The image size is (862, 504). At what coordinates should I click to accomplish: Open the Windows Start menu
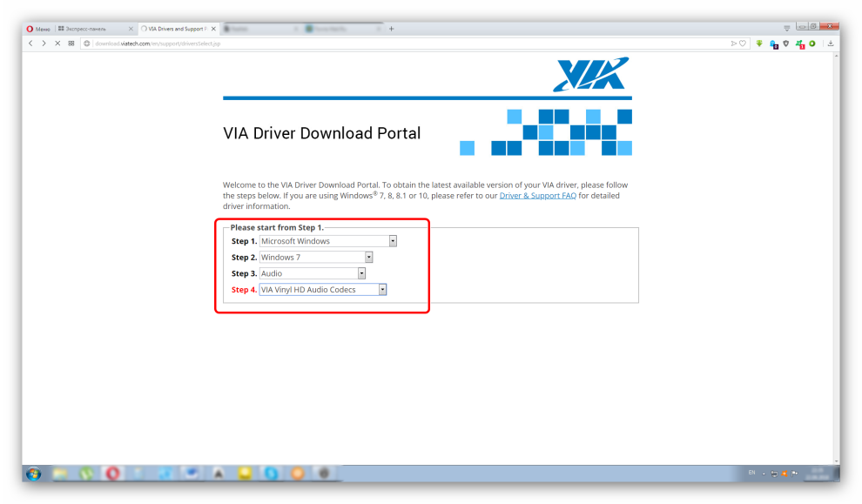click(x=34, y=474)
